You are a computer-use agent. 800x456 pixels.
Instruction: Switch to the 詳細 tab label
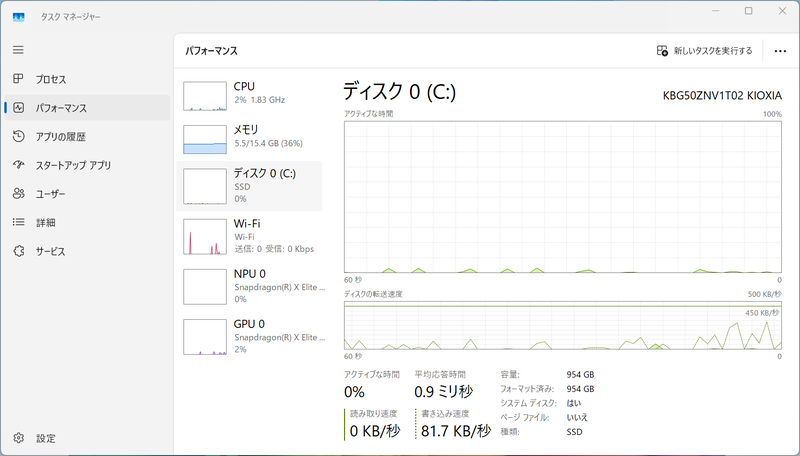pyautogui.click(x=45, y=223)
